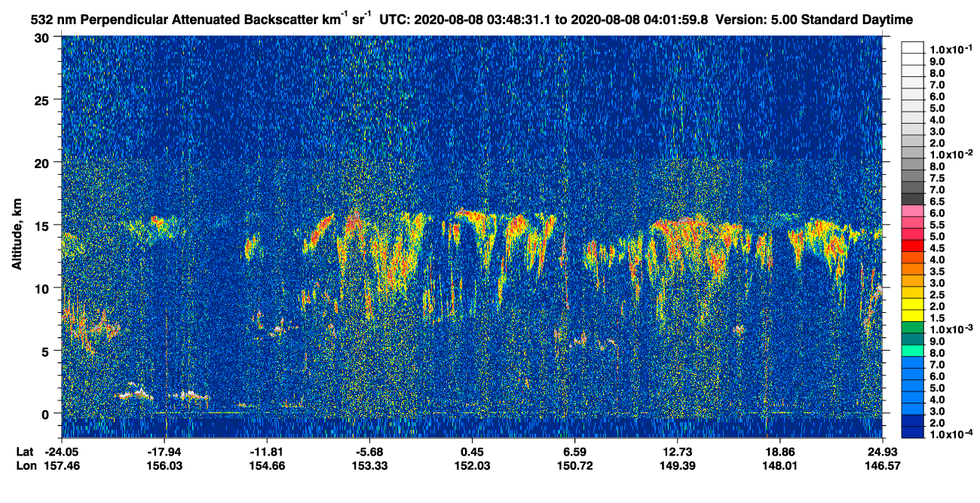The image size is (980, 503).
Task: Pick the darkest gray color bar swatch
Action: pos(913,198)
